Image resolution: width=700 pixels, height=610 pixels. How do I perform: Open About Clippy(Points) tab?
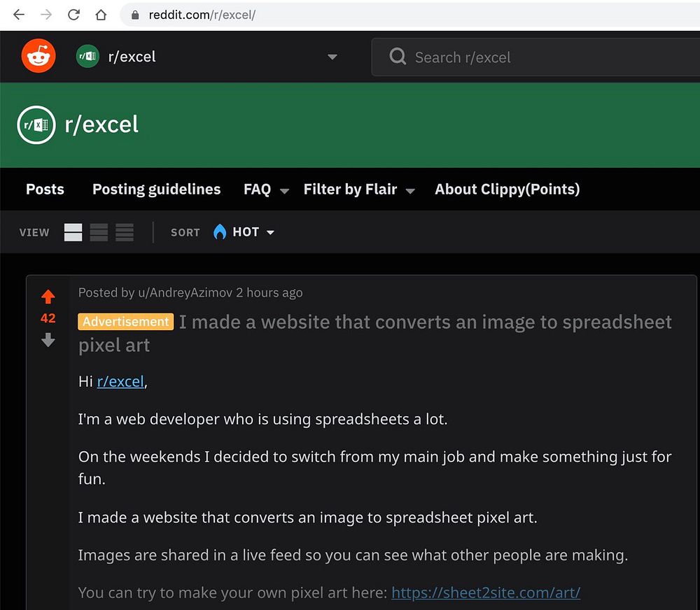(x=507, y=189)
